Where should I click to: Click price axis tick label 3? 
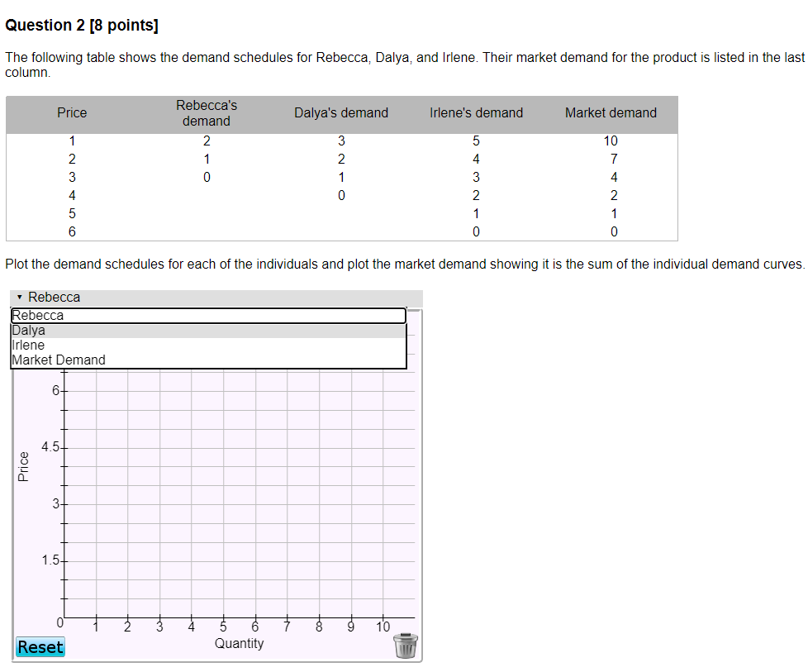coord(55,504)
